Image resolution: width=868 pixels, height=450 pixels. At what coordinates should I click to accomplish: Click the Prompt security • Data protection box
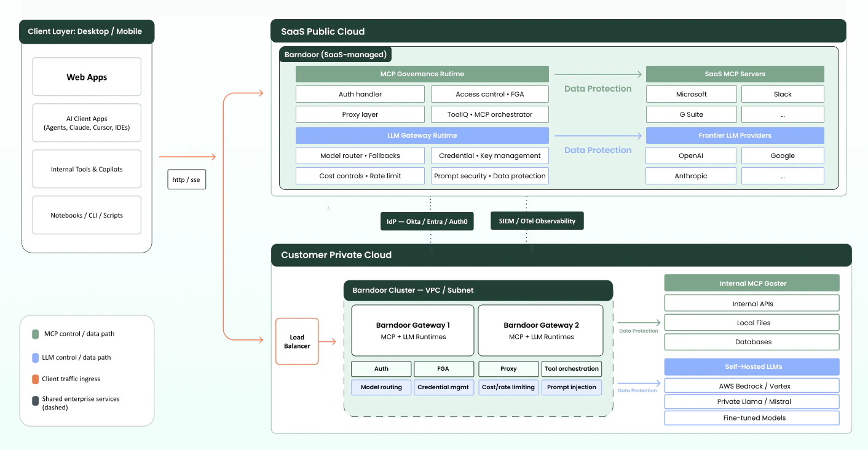coord(490,176)
